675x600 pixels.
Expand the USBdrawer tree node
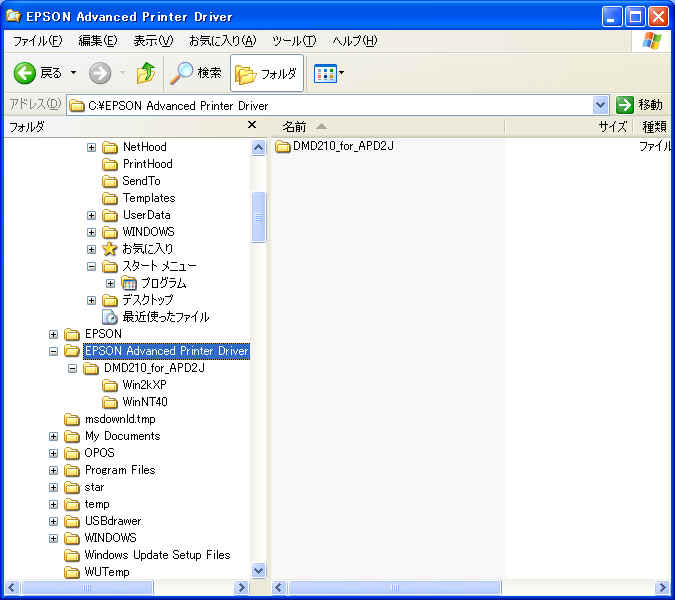[53, 521]
